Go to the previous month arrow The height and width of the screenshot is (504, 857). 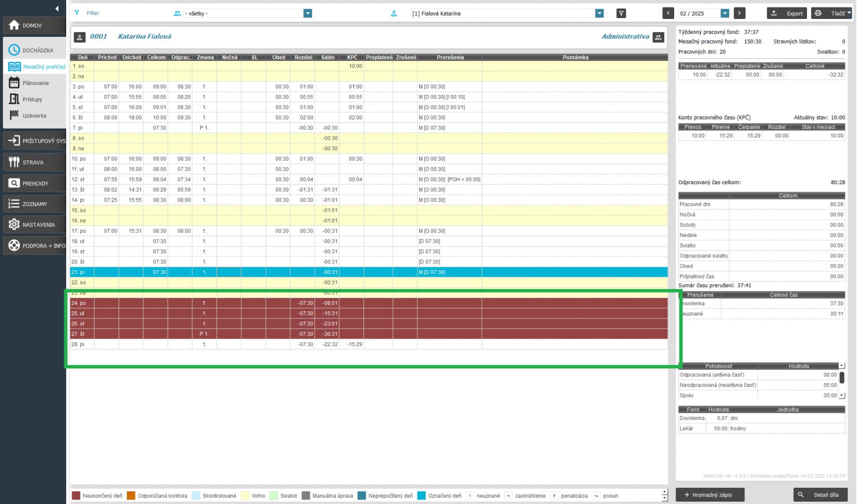(668, 14)
